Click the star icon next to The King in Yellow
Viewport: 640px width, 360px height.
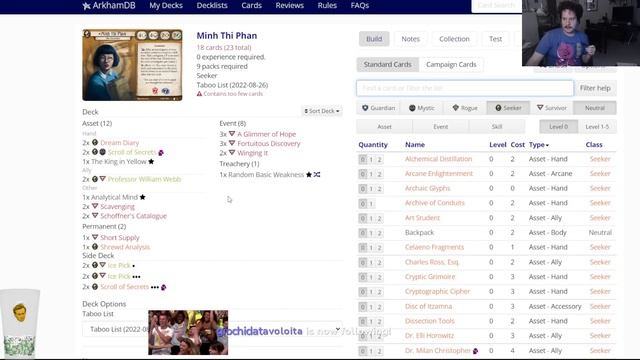click(151, 162)
